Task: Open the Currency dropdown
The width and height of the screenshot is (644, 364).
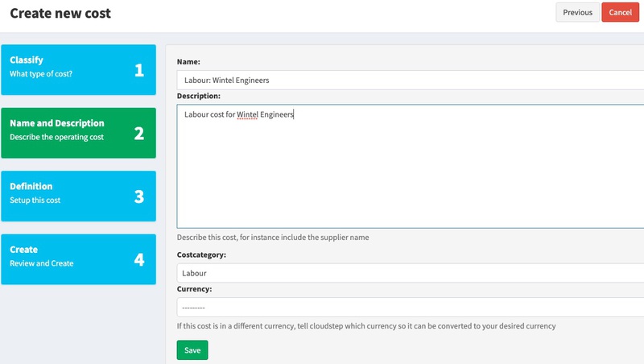Action: coord(411,308)
